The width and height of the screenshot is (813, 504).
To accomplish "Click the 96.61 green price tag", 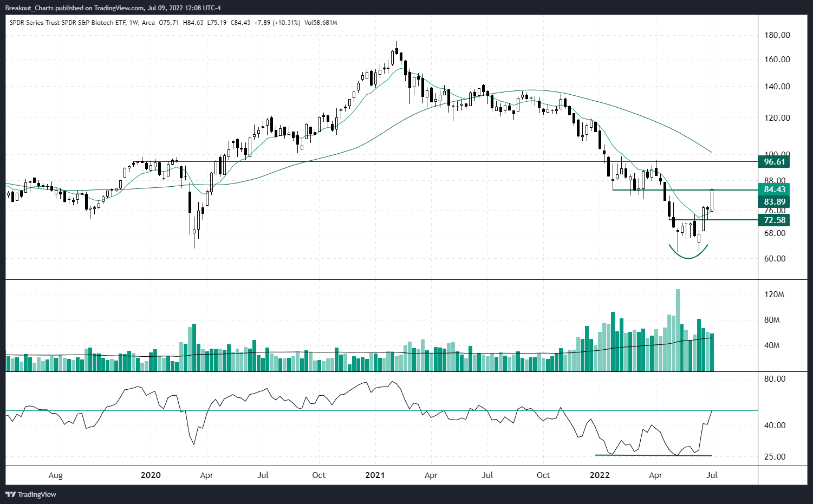I will [774, 162].
